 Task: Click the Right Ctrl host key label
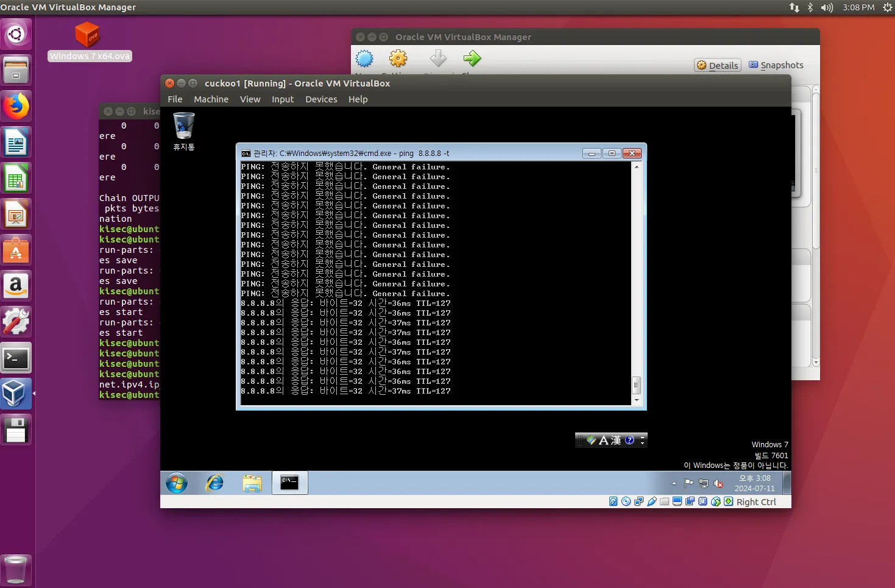pos(756,502)
